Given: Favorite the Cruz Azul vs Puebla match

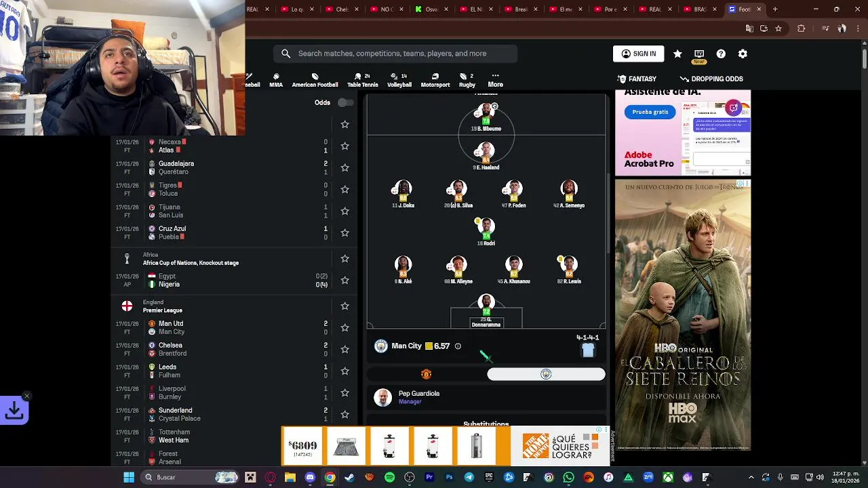Looking at the screenshot, I should (x=344, y=233).
